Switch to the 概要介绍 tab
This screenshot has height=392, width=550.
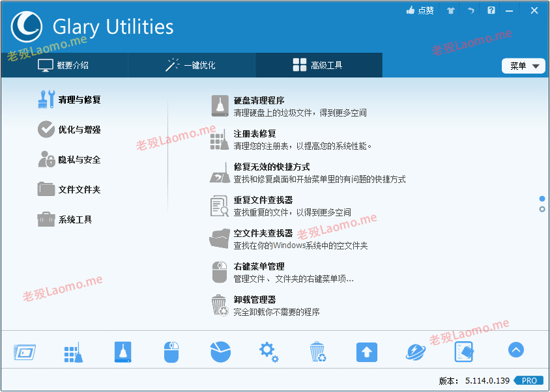click(65, 65)
